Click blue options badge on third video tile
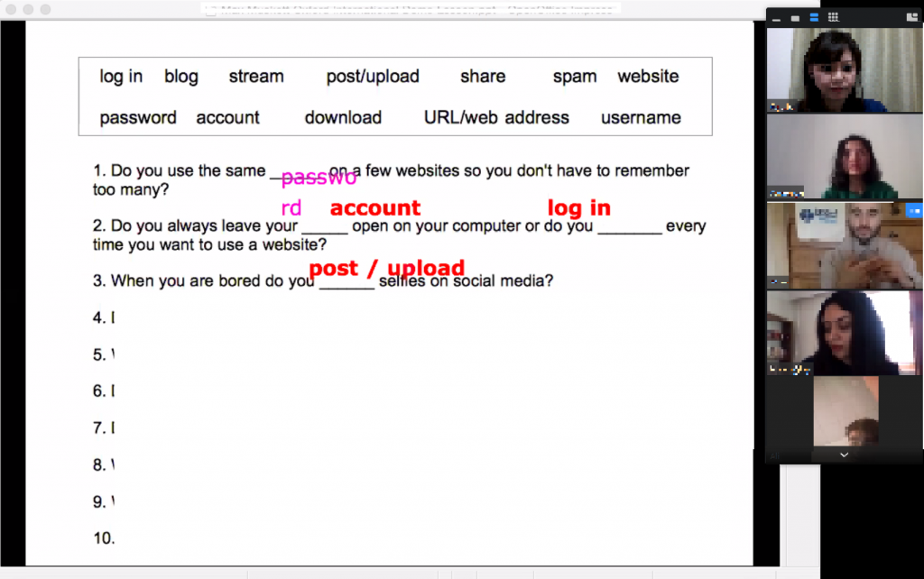 pyautogui.click(x=913, y=211)
